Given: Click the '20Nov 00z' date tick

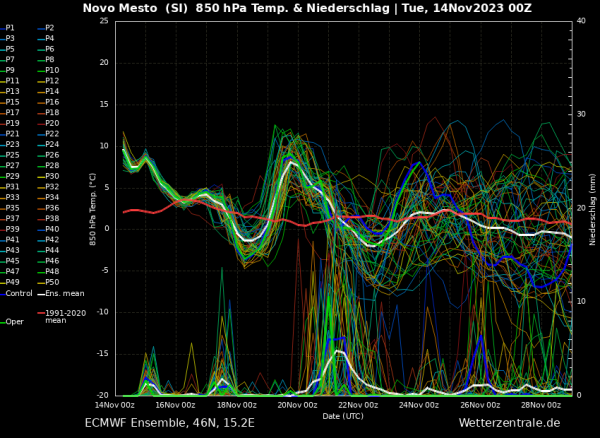Looking at the screenshot, I should click(x=298, y=405).
